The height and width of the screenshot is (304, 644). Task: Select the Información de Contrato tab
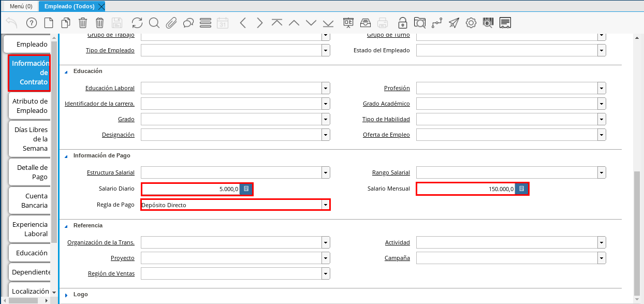tap(30, 73)
